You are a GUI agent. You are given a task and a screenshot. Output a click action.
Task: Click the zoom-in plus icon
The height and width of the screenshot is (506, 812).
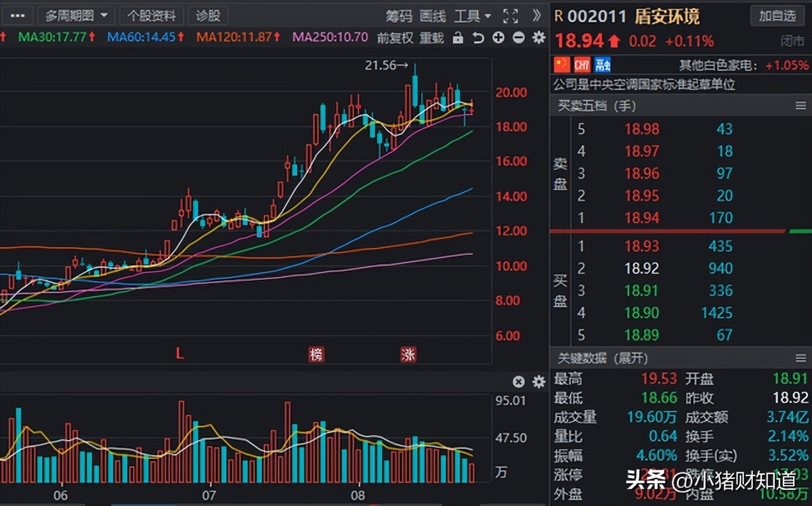(x=498, y=38)
